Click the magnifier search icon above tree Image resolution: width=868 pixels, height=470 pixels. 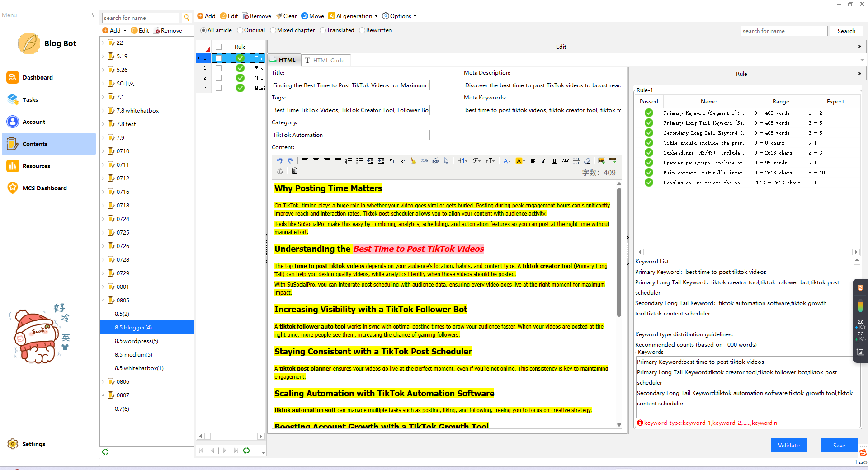[186, 18]
